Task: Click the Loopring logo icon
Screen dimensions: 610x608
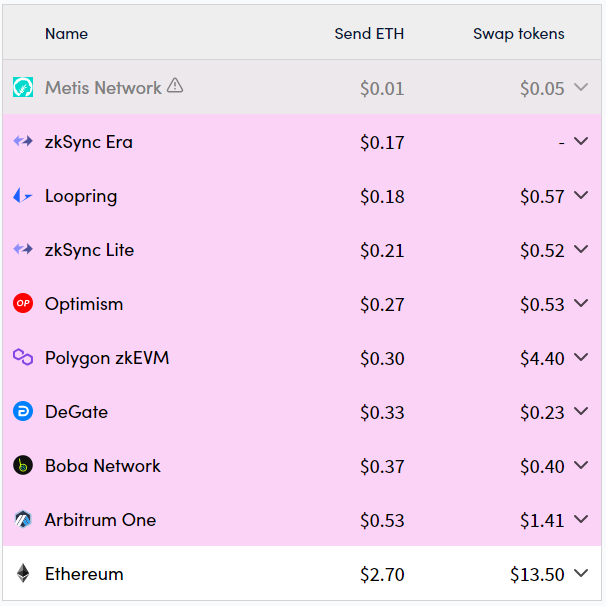Action: [x=23, y=195]
